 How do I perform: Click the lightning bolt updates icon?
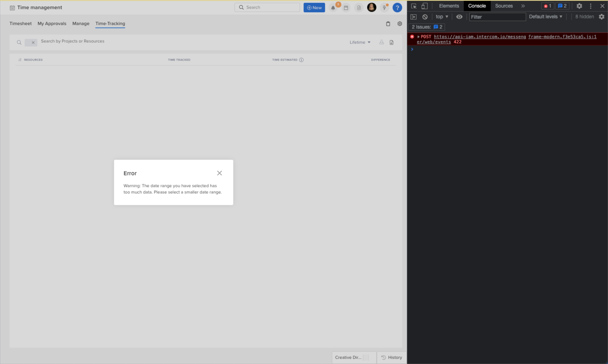384,8
